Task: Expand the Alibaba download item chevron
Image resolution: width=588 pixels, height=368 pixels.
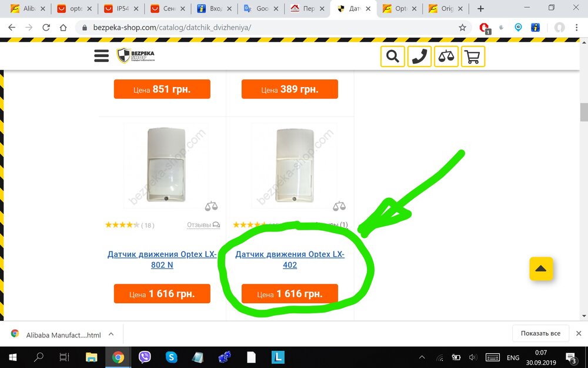Action: click(111, 334)
